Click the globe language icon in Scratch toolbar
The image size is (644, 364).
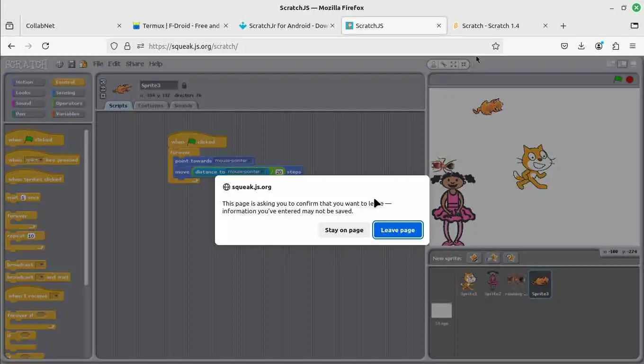[60, 64]
